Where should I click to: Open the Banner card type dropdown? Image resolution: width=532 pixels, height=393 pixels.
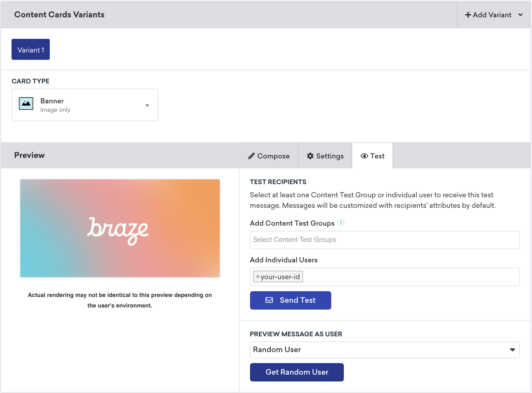(x=147, y=105)
